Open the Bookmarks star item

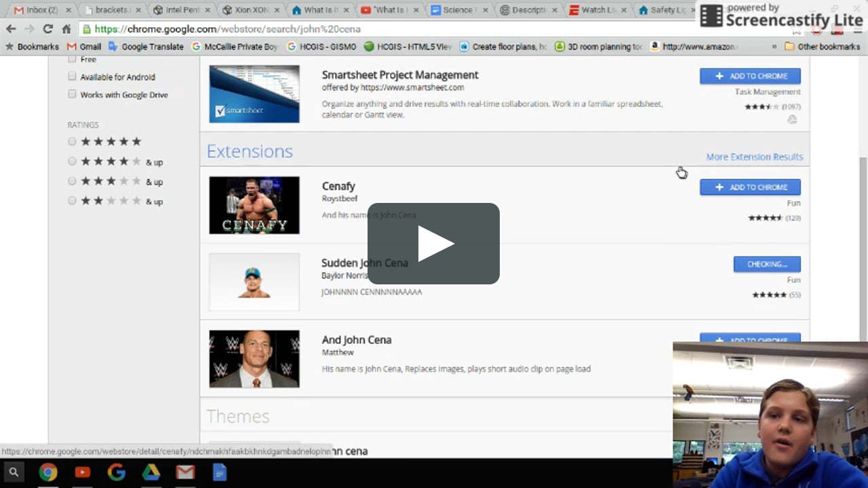coord(32,47)
